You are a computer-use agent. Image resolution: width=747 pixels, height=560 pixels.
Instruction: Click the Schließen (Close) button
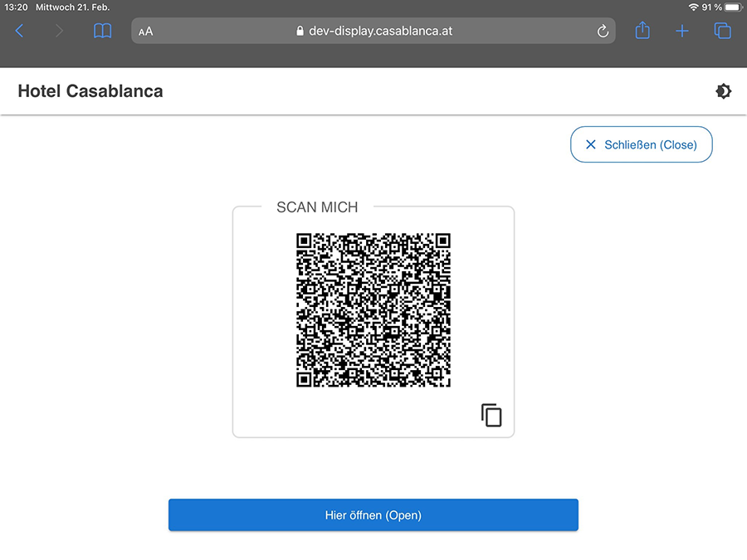pyautogui.click(x=641, y=144)
